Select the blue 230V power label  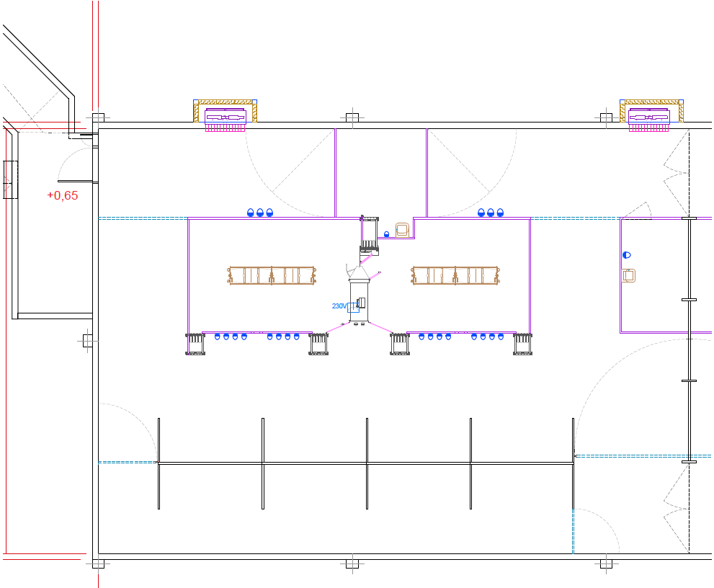point(339,306)
